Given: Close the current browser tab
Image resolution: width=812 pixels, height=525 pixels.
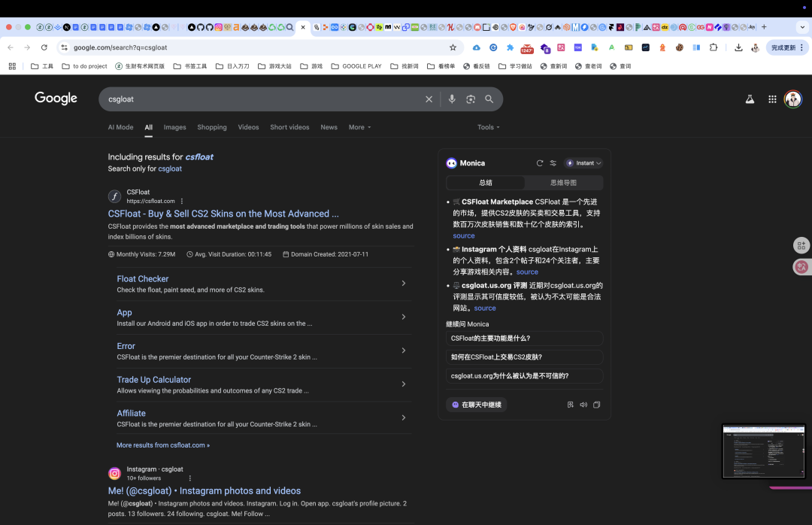Looking at the screenshot, I should tap(303, 27).
